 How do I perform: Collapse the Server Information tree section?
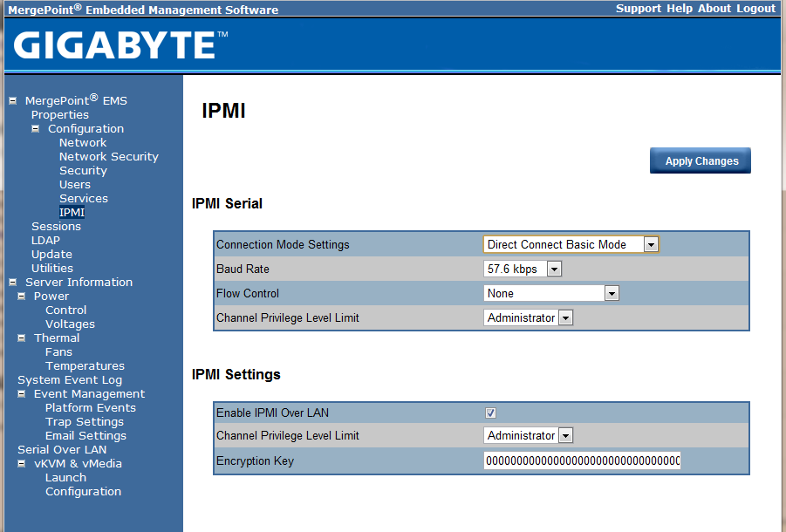point(13,283)
